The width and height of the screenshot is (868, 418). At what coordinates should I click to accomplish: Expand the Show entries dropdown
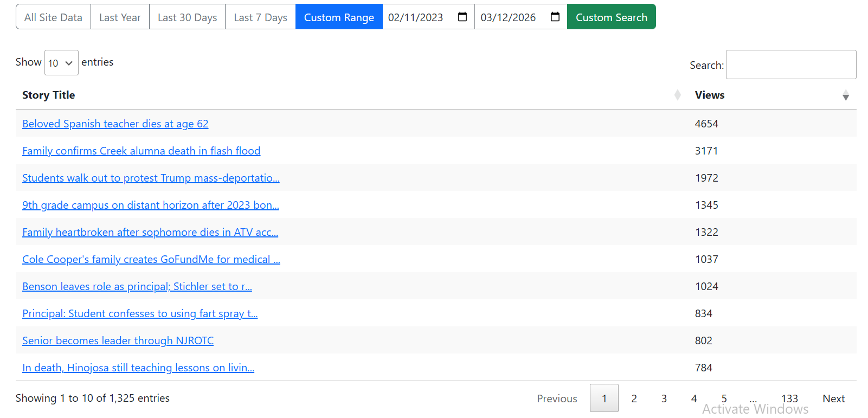[61, 63]
